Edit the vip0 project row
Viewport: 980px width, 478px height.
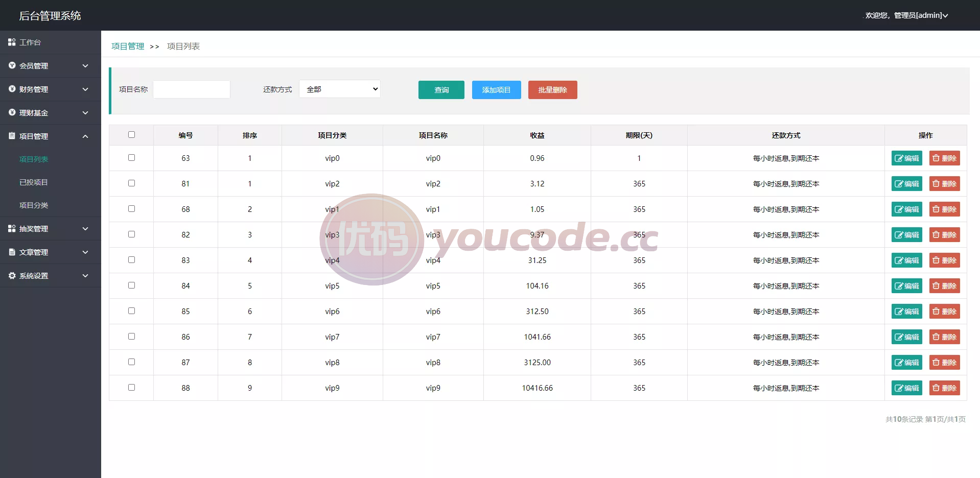tap(906, 158)
